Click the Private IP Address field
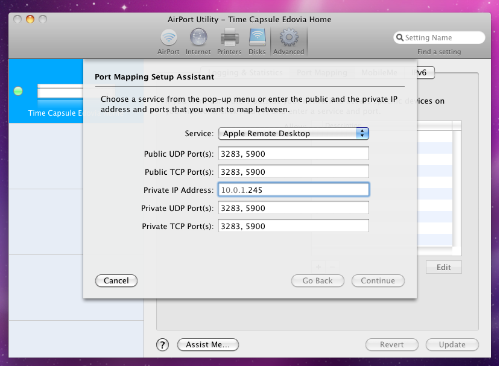The width and height of the screenshot is (500, 366). [293, 190]
